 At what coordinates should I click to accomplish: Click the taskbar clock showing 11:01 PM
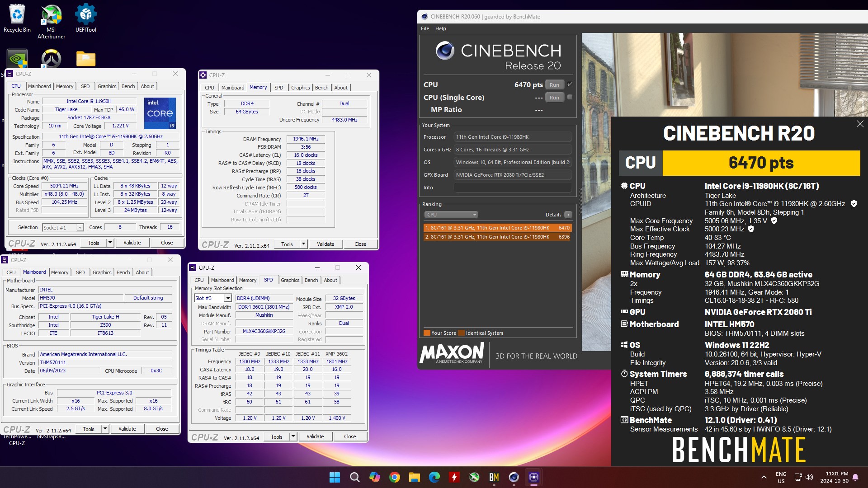click(x=834, y=477)
